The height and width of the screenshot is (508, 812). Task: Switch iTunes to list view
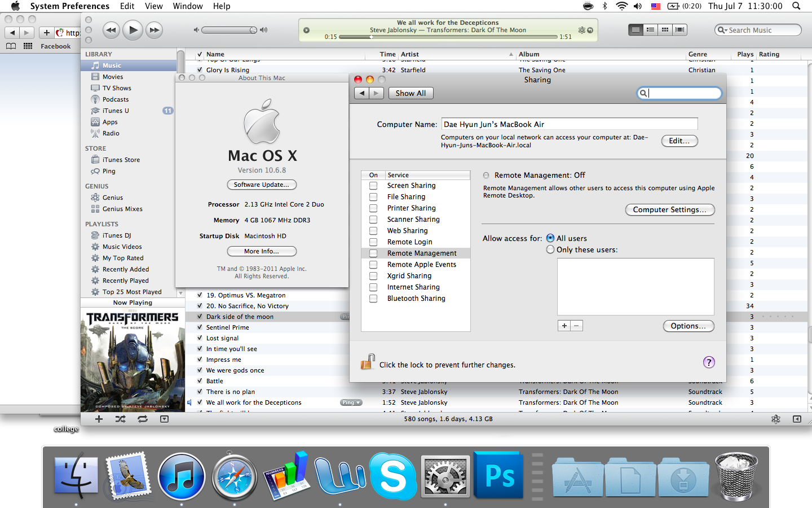[x=636, y=30]
